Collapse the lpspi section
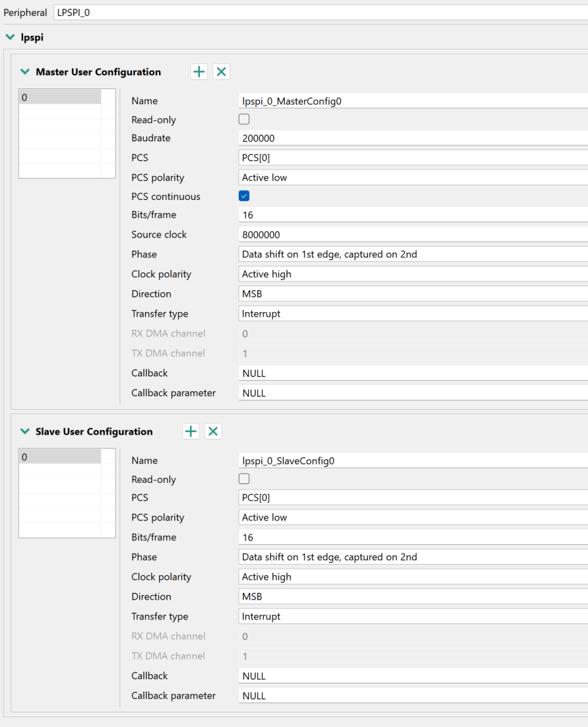 coord(10,38)
